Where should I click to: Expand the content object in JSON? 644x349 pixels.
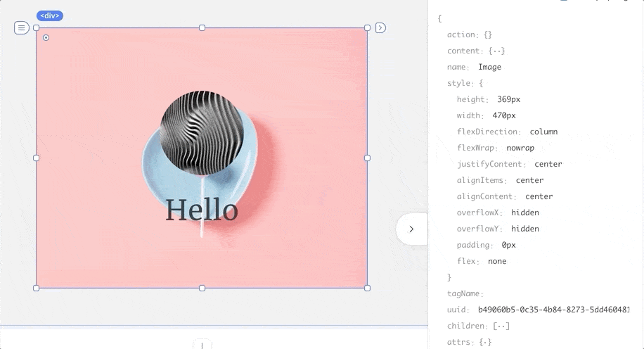pyautogui.click(x=497, y=51)
